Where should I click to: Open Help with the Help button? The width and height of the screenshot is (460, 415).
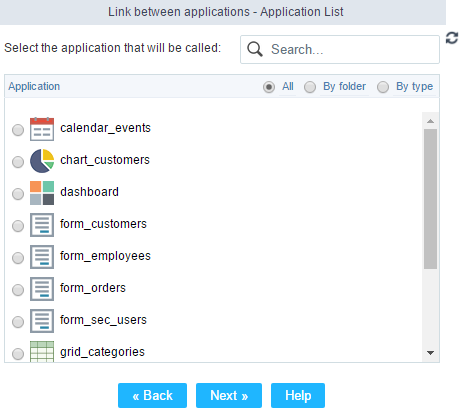[x=298, y=395]
